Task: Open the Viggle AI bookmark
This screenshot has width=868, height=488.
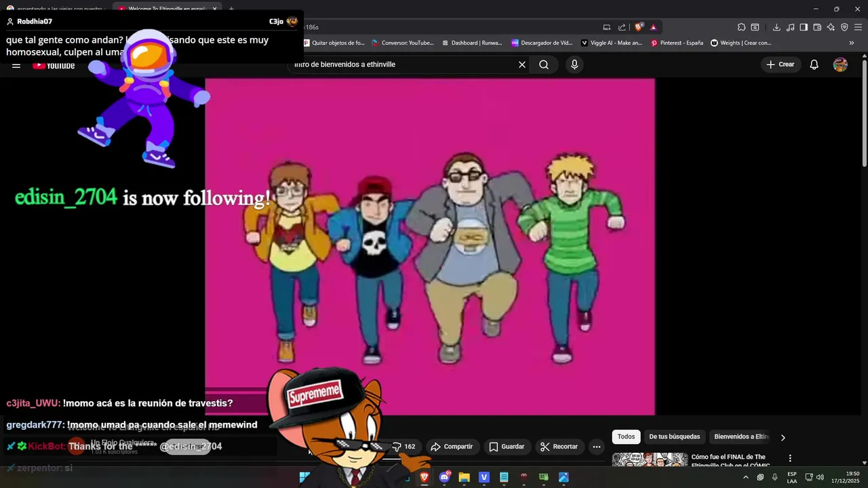Action: (612, 43)
